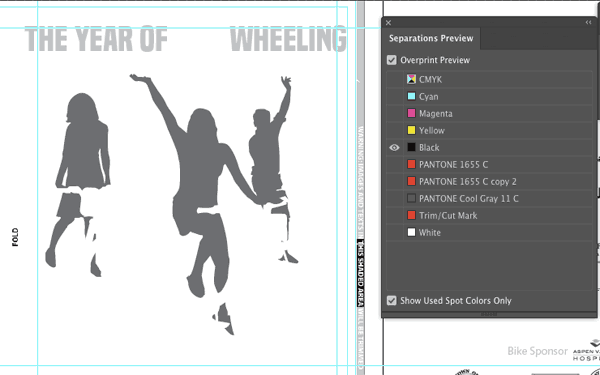Viewport: 600px width, 375px height.
Task: Click the WHEELING headline text on artboard
Action: pos(288,39)
